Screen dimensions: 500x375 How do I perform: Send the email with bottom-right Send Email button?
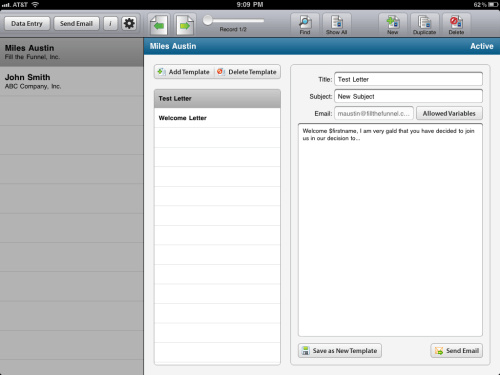pos(456,351)
